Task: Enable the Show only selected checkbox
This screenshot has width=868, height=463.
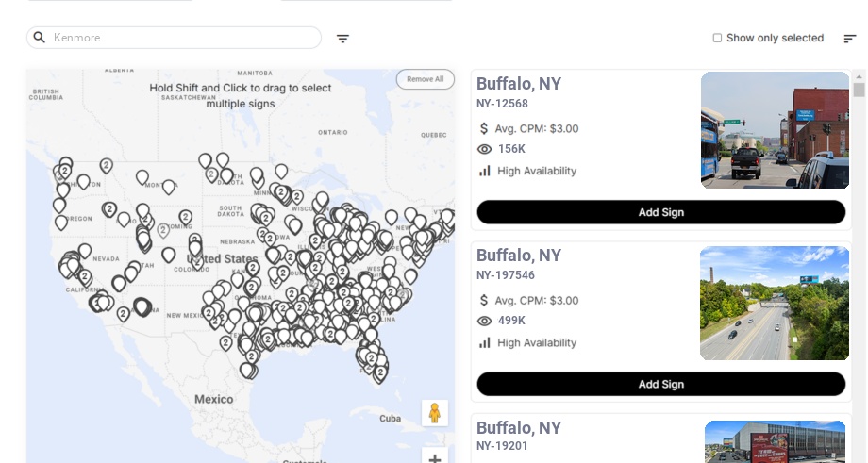Action: (x=717, y=38)
